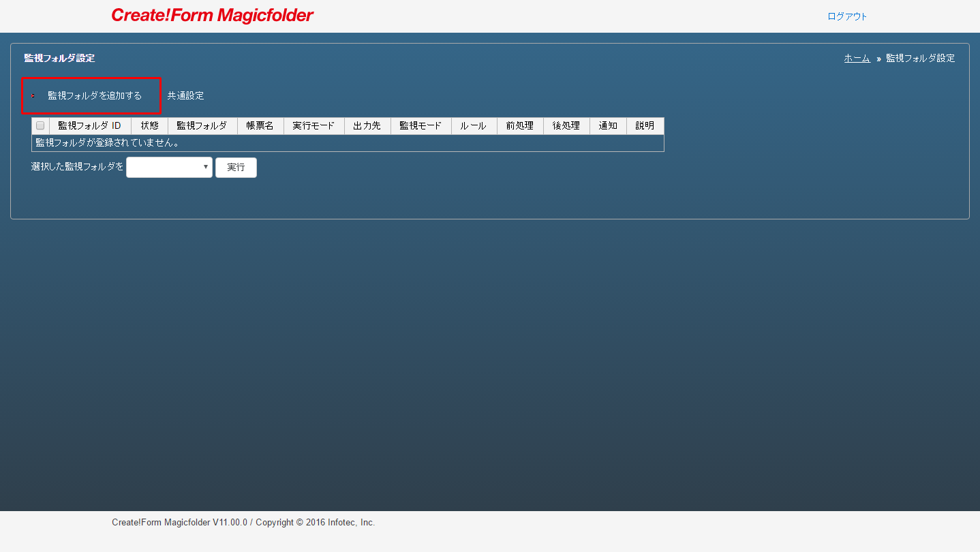Click the ルール column header

pyautogui.click(x=474, y=125)
